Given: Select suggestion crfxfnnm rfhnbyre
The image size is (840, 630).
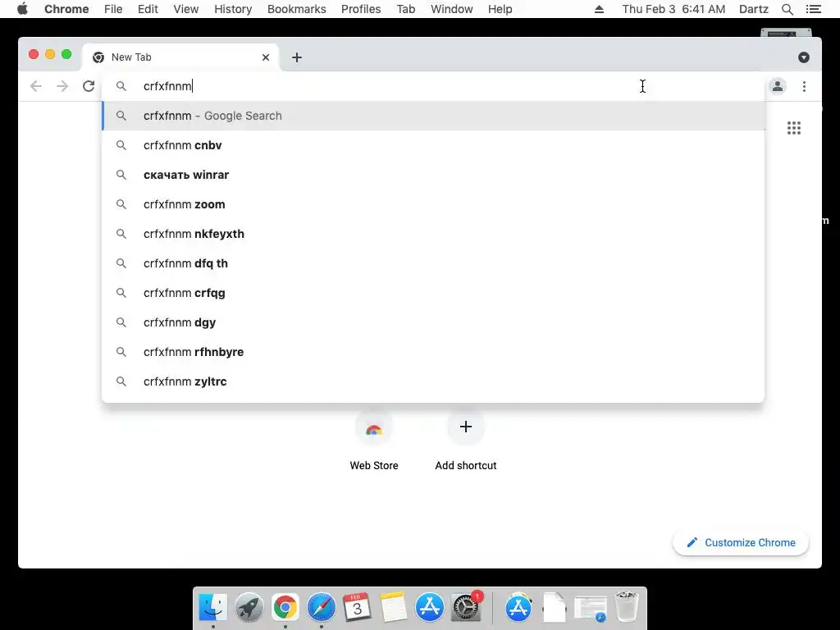Looking at the screenshot, I should 433,351.
